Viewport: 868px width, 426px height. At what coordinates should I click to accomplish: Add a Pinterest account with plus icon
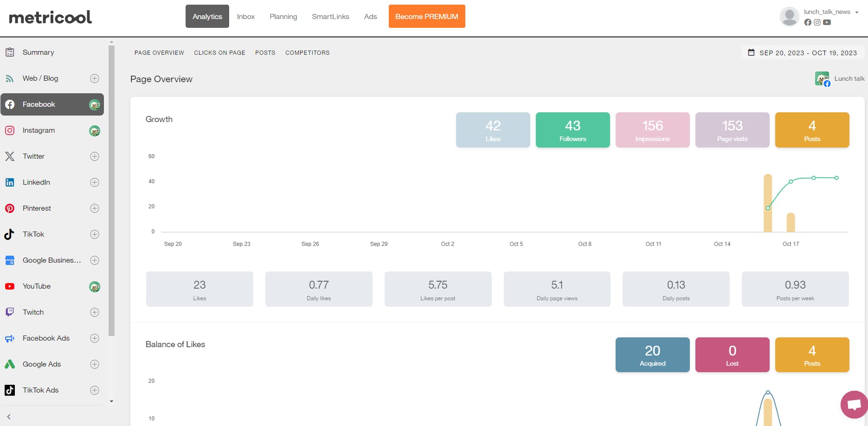95,208
